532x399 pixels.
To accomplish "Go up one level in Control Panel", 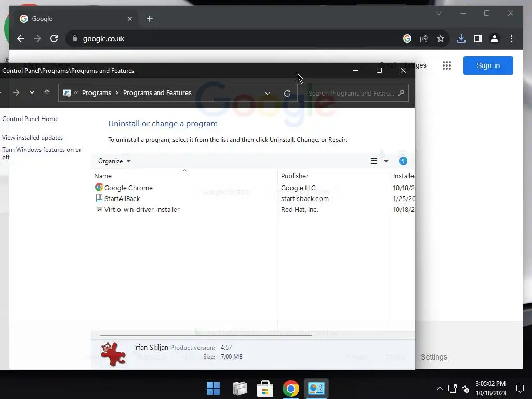I will pyautogui.click(x=47, y=92).
